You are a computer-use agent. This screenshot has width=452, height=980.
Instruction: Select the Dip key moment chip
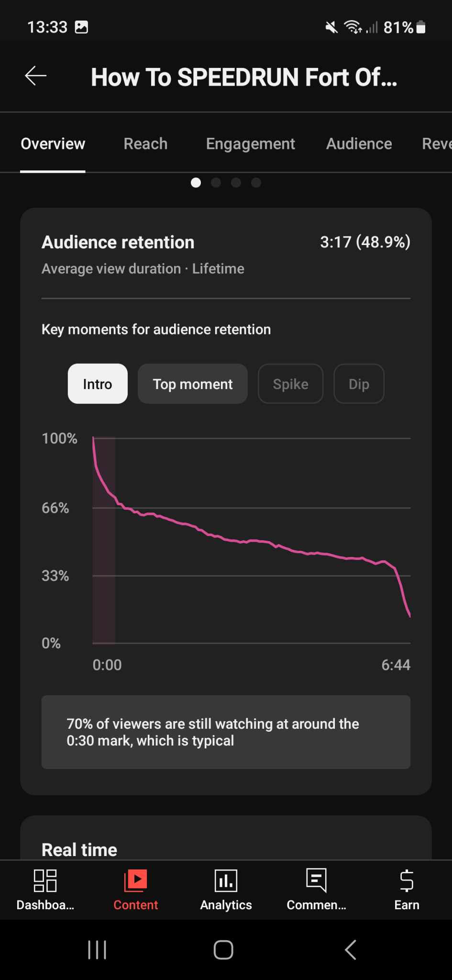tap(359, 384)
